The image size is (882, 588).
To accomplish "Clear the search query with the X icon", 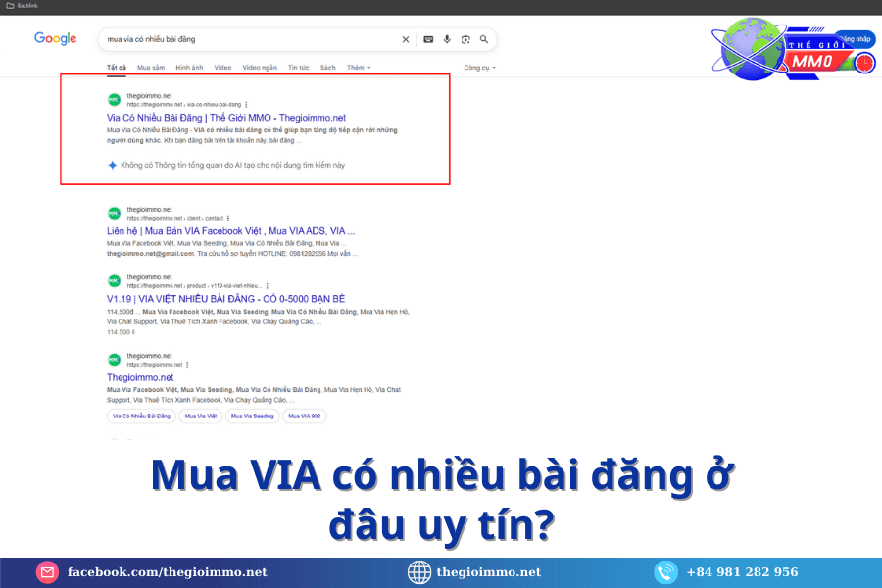I will coord(406,39).
